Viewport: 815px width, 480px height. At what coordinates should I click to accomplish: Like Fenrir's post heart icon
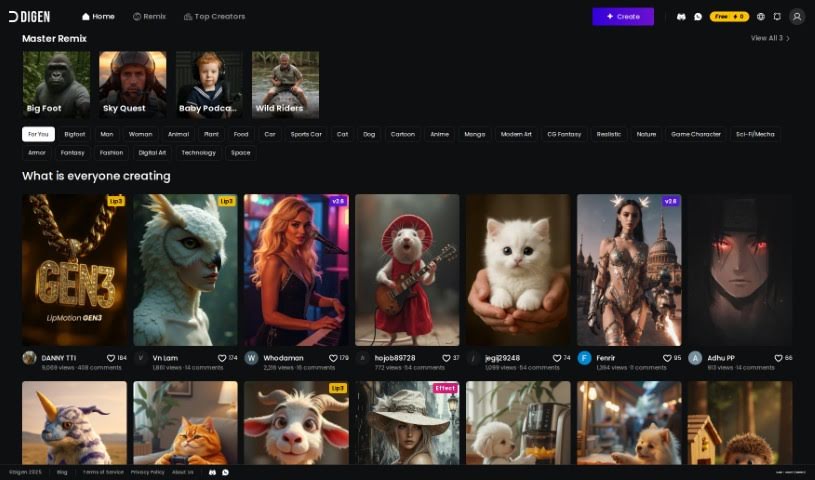click(667, 358)
